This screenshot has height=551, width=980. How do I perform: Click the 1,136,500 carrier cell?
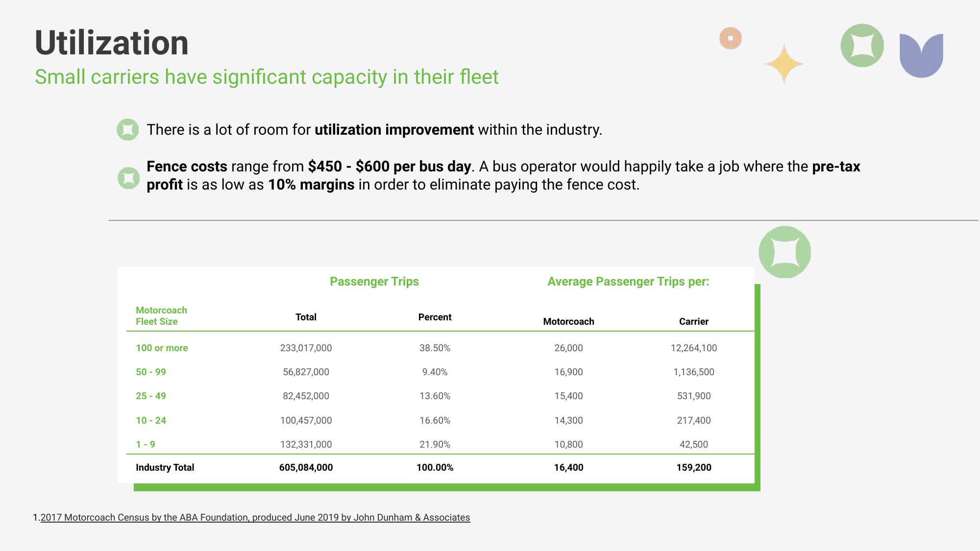pos(694,372)
